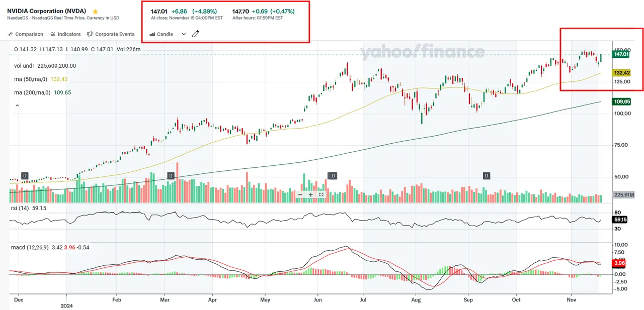Collapse the indicator legend with the caret
The width and height of the screenshot is (644, 310).
tap(18, 106)
